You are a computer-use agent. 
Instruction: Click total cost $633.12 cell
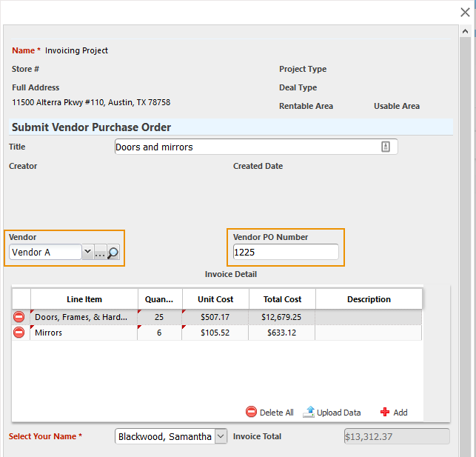[282, 333]
